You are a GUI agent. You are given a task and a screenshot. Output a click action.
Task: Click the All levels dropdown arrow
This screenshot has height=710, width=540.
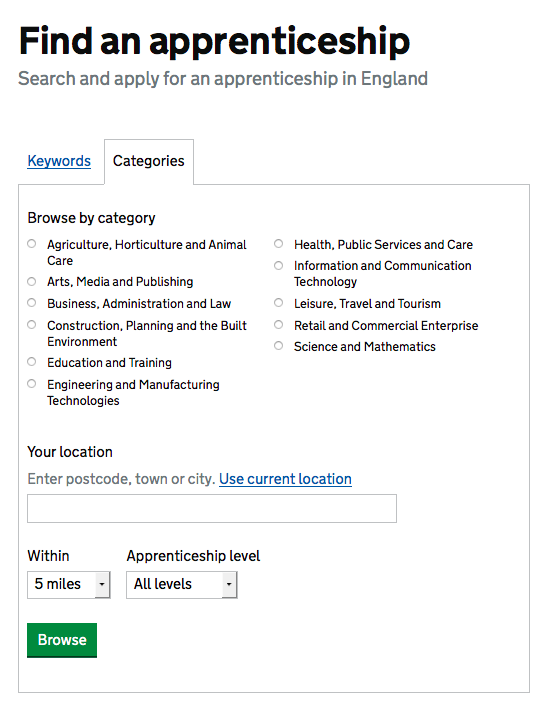(x=229, y=585)
